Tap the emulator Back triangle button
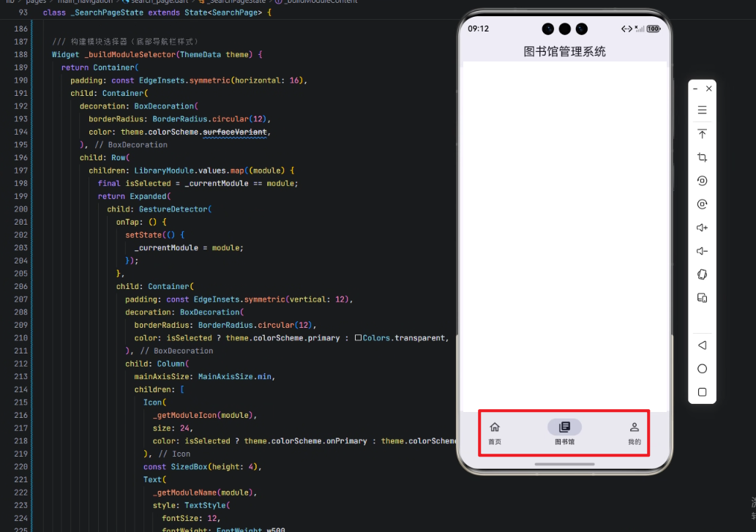The image size is (756, 532). point(702,345)
